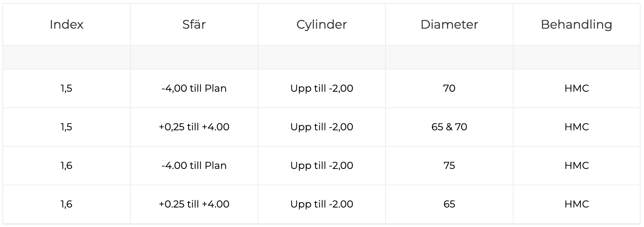Select index 1,6 in the diameter 75 row
This screenshot has width=644, height=227.
[67, 165]
